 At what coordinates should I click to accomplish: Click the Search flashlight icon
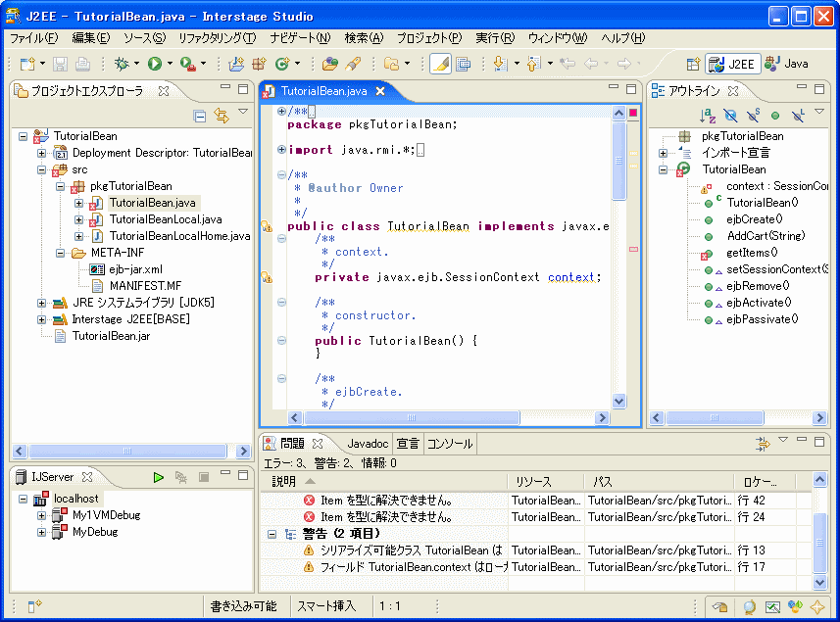353,65
